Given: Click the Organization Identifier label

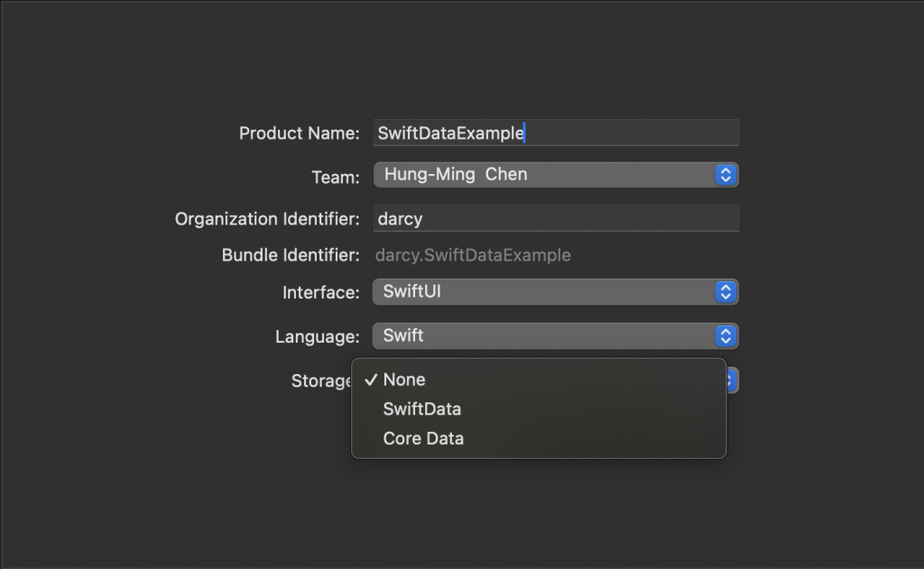Looking at the screenshot, I should 267,219.
